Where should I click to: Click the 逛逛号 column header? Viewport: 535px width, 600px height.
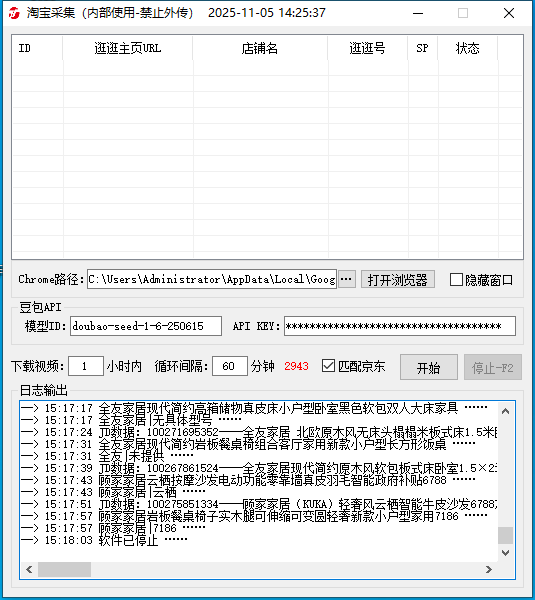[x=368, y=48]
